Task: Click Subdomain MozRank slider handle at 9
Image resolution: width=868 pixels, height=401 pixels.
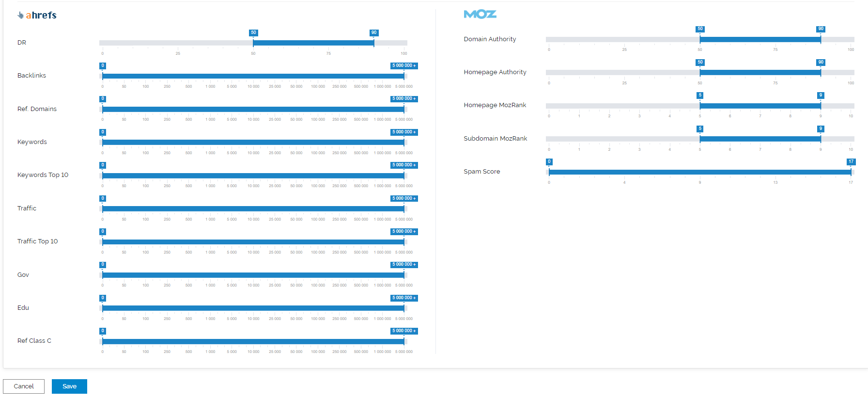Action: [x=821, y=139]
